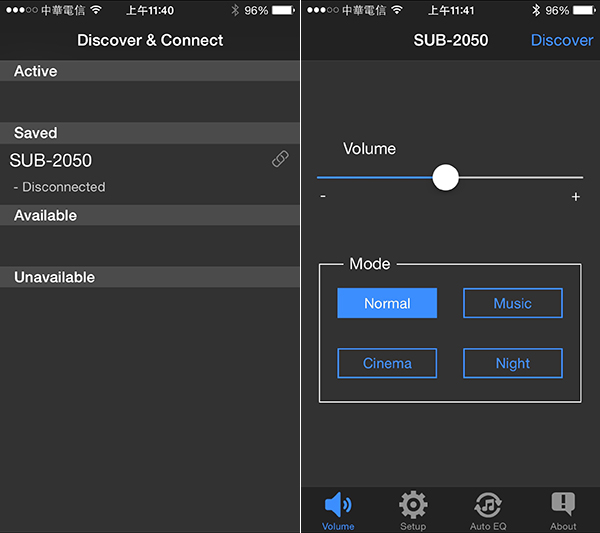600x533 pixels.
Task: Tap Bluetooth icon in left status bar
Action: click(x=235, y=10)
